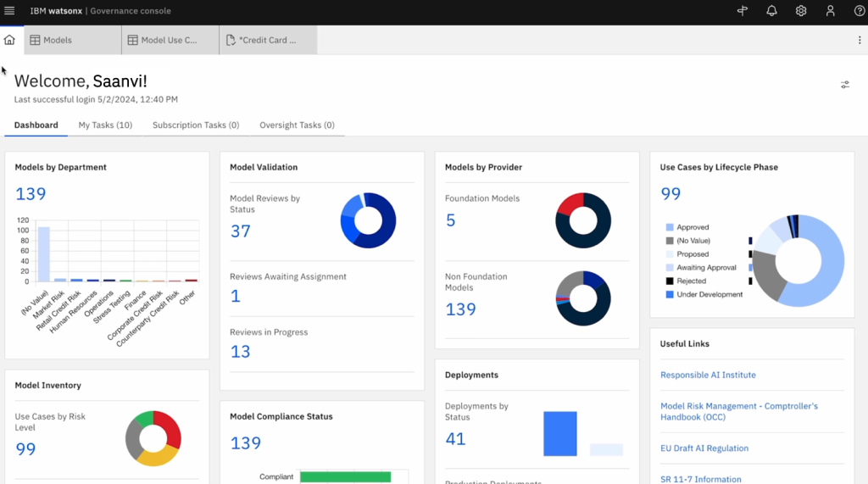Image resolution: width=868 pixels, height=484 pixels.
Task: Click the home icon tab
Action: pyautogui.click(x=9, y=40)
